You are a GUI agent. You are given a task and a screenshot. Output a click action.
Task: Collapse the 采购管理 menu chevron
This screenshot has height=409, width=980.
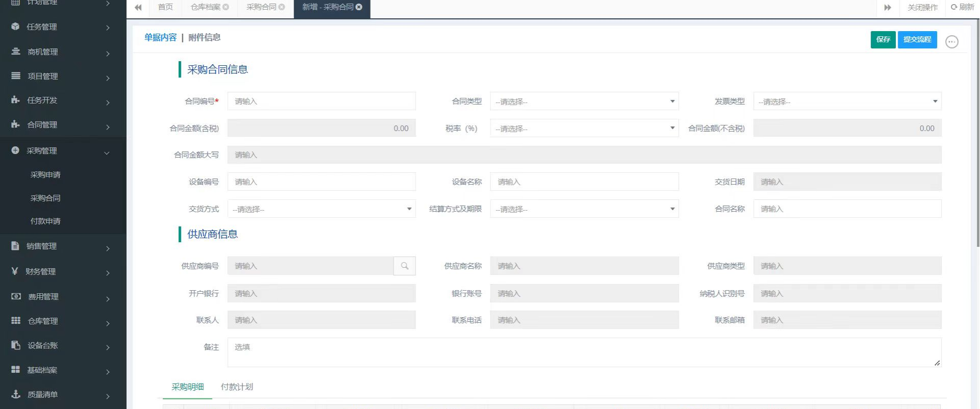point(107,152)
